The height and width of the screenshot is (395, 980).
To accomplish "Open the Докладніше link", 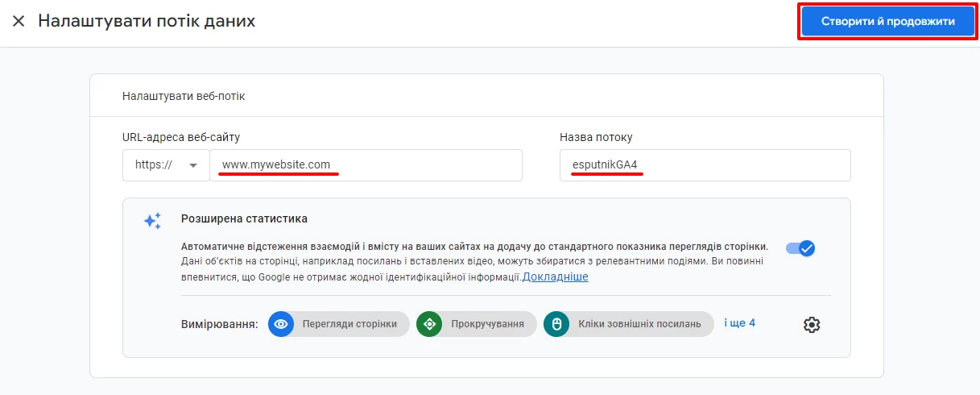I will point(556,276).
